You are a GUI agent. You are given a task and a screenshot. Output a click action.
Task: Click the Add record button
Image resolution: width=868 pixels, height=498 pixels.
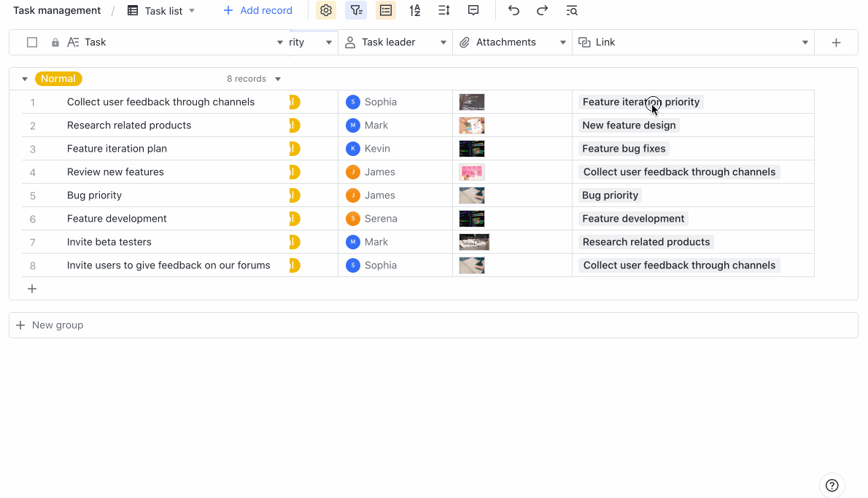pyautogui.click(x=257, y=10)
